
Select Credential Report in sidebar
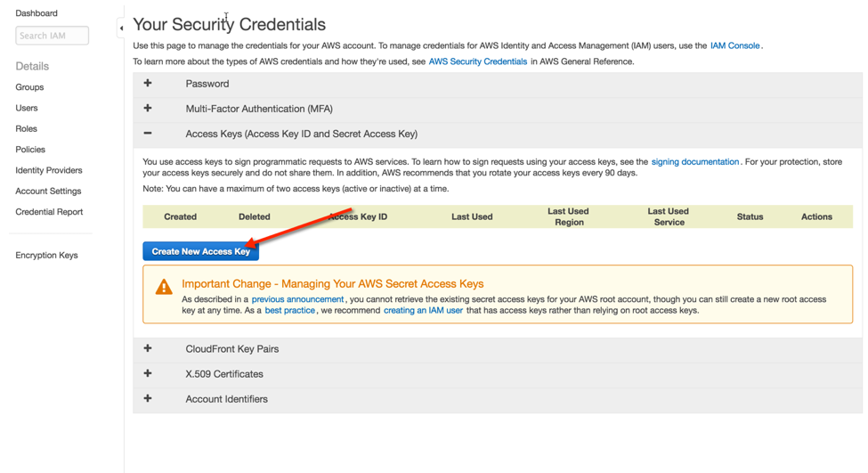49,212
